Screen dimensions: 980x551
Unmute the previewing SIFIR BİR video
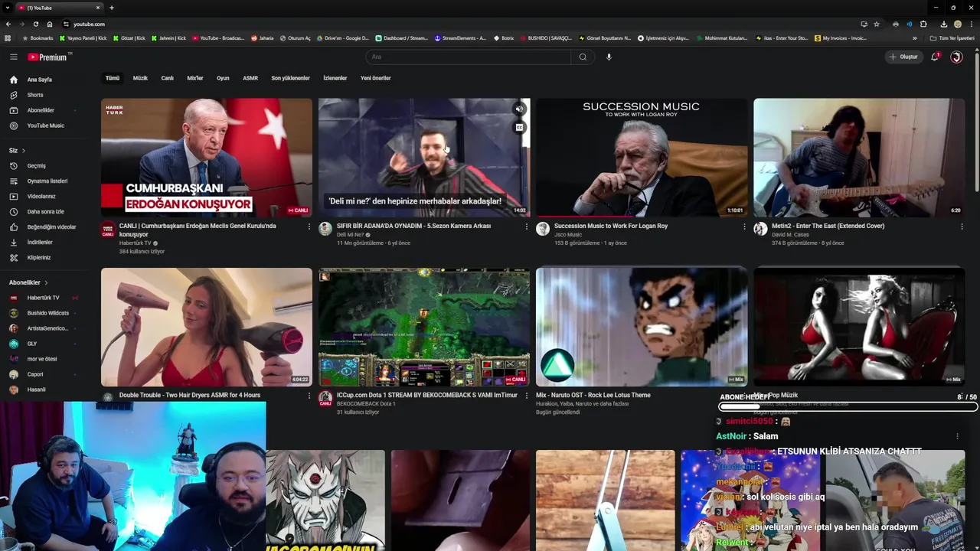[519, 109]
